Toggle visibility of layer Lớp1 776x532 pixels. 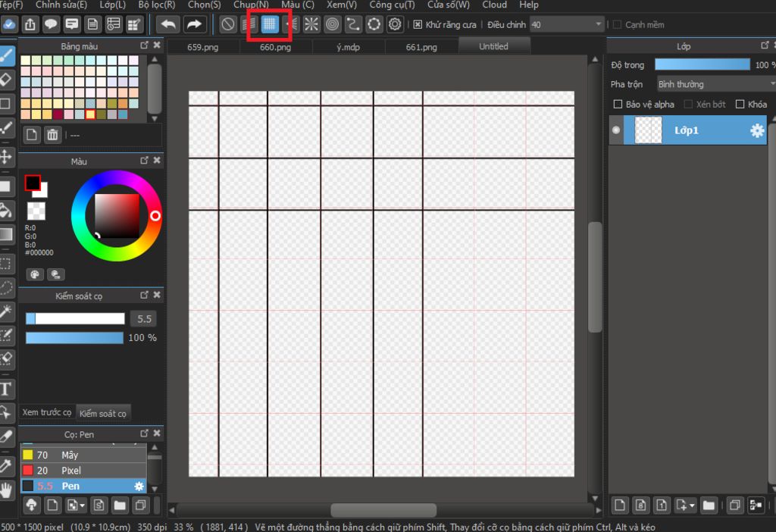pos(615,130)
